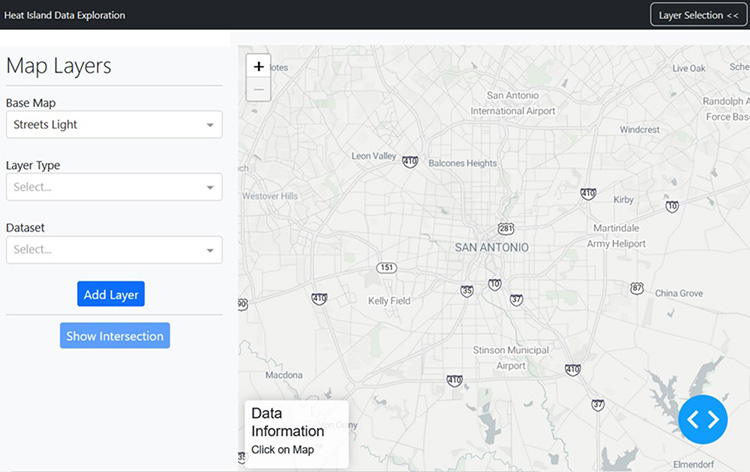Click the Kirby map label
Viewport: 750px width, 472px height.
(x=623, y=199)
